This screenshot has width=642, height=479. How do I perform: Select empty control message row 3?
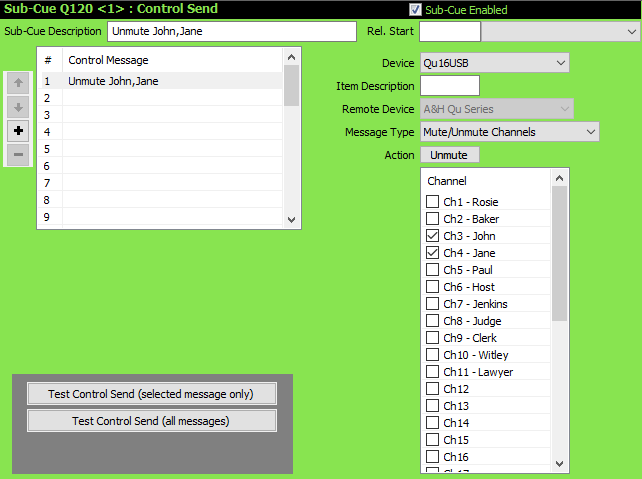[x=162, y=115]
